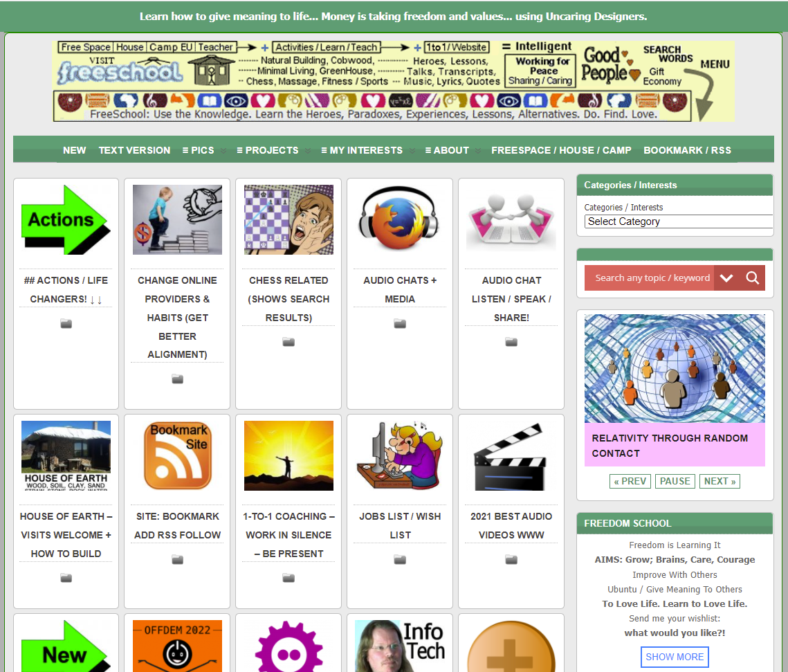Open the film clapperboard icon

(x=511, y=457)
